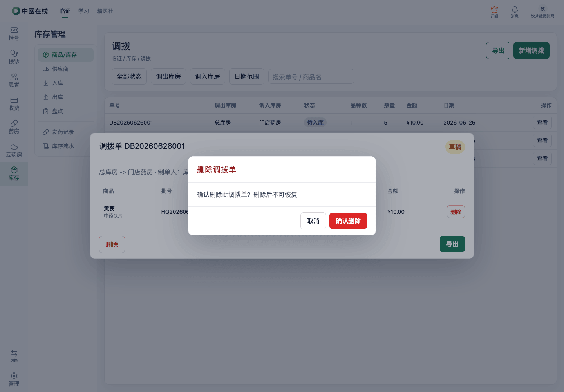564x392 pixels.
Task: Open 发药记录 dispensing records item
Action: 66,132
